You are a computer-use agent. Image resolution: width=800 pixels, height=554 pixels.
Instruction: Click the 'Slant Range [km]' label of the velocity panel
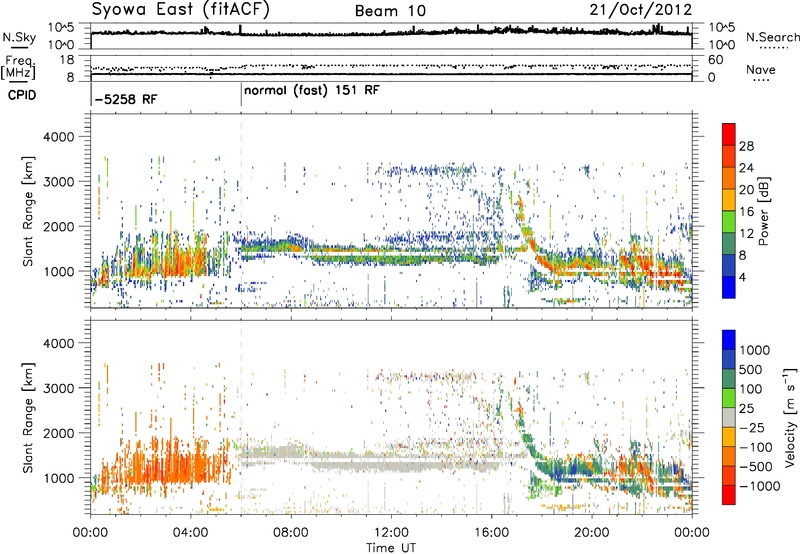tap(28, 418)
